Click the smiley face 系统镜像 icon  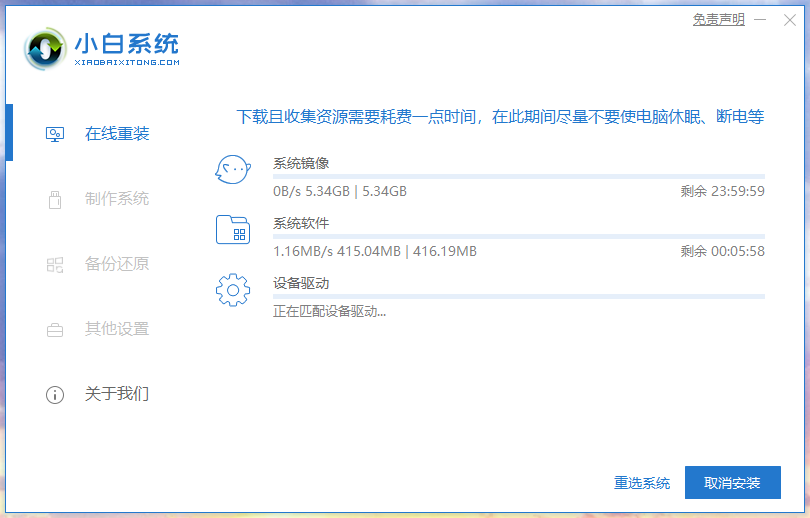tap(233, 171)
